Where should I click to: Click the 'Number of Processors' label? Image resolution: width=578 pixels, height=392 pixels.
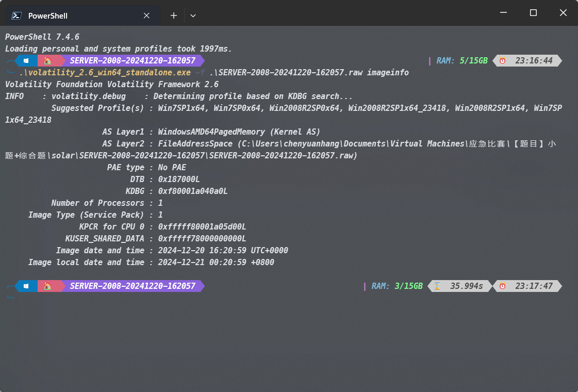point(97,203)
